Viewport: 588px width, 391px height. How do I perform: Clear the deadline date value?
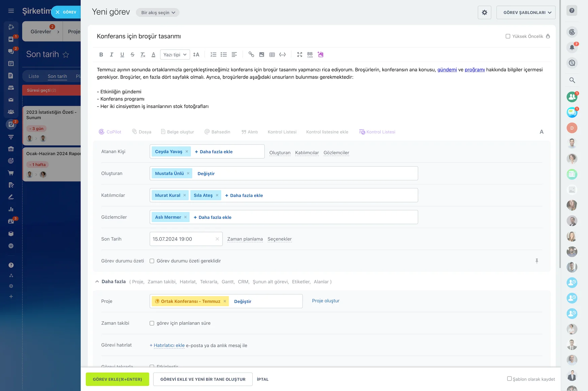click(217, 239)
